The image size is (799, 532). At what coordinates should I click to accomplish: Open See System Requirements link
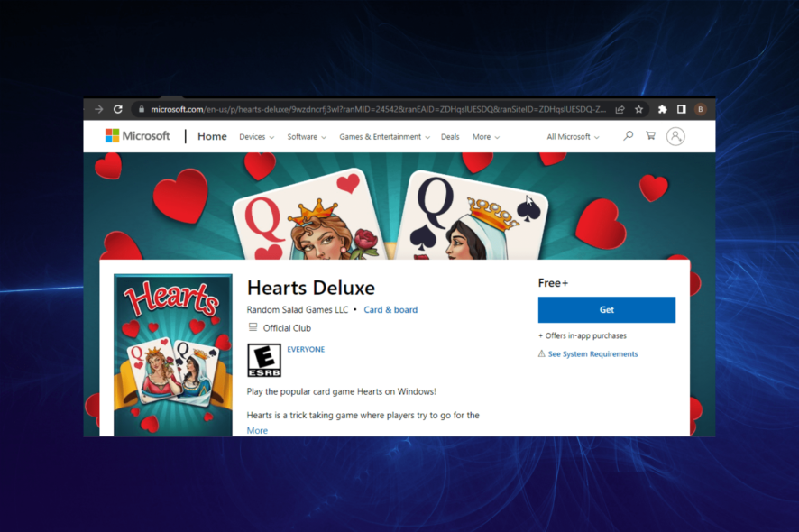pyautogui.click(x=592, y=353)
